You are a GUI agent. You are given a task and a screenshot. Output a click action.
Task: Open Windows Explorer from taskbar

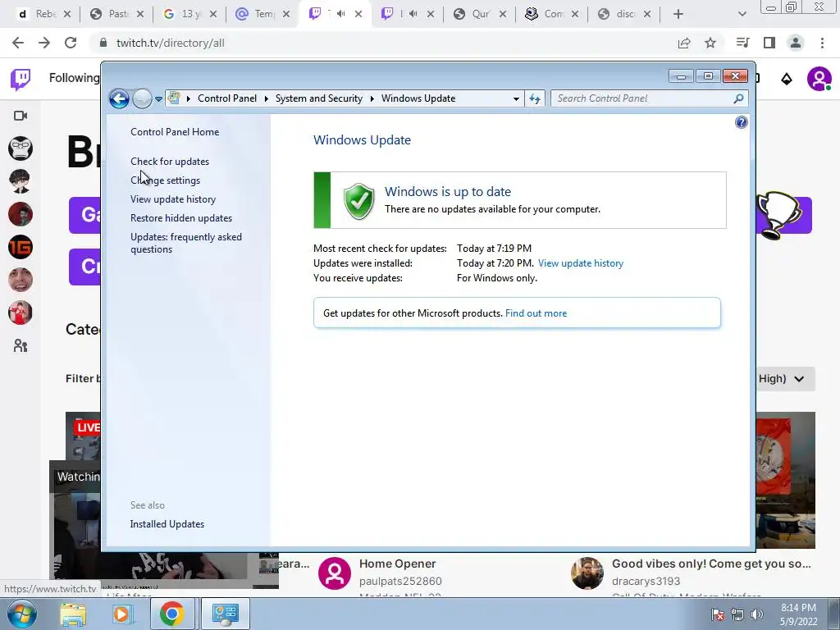coord(73,614)
